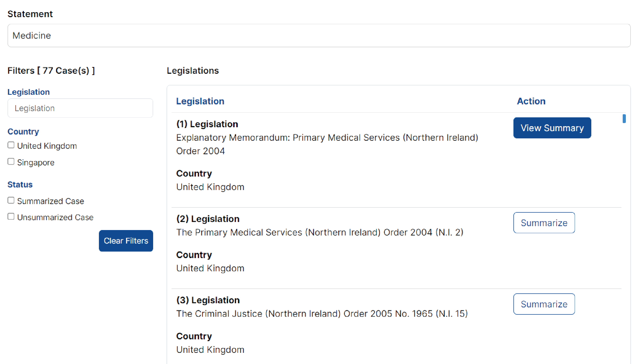
Task: Click the legislation list scrollbar thumb
Action: (x=624, y=119)
